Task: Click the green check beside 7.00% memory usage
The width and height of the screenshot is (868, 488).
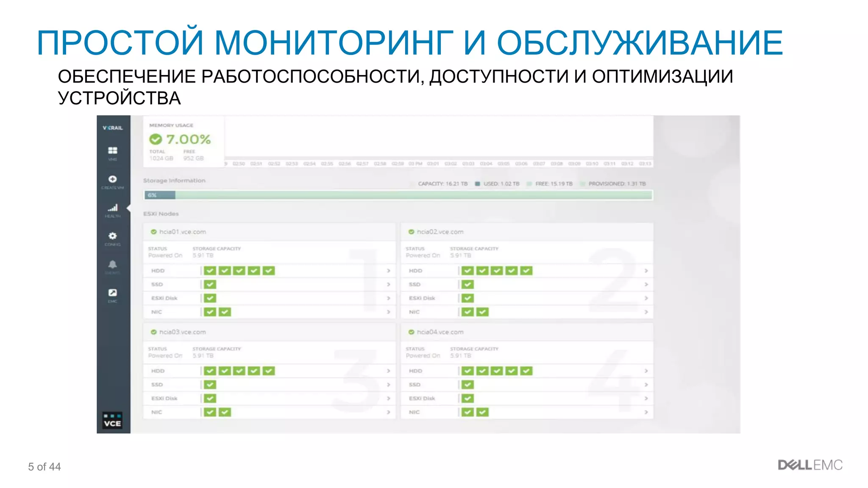Action: 156,139
